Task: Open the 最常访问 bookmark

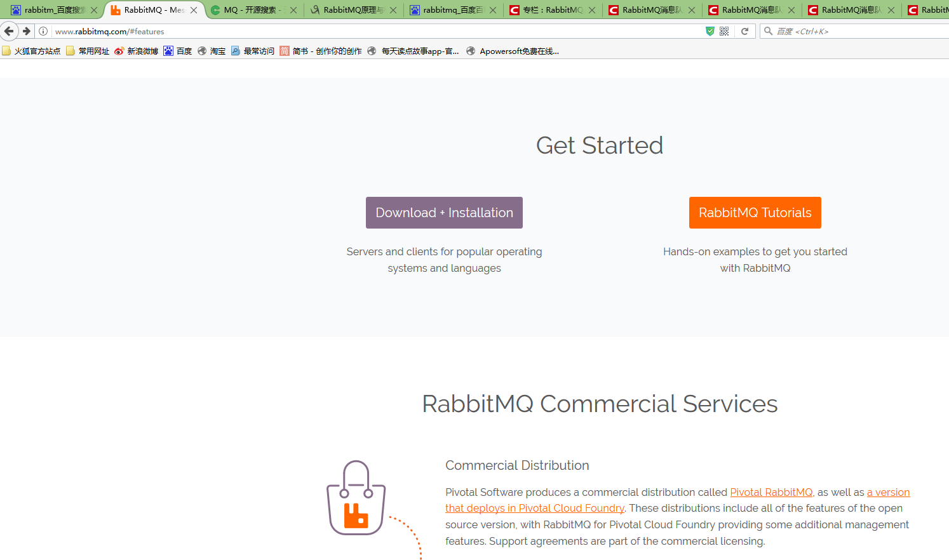Action: point(253,51)
